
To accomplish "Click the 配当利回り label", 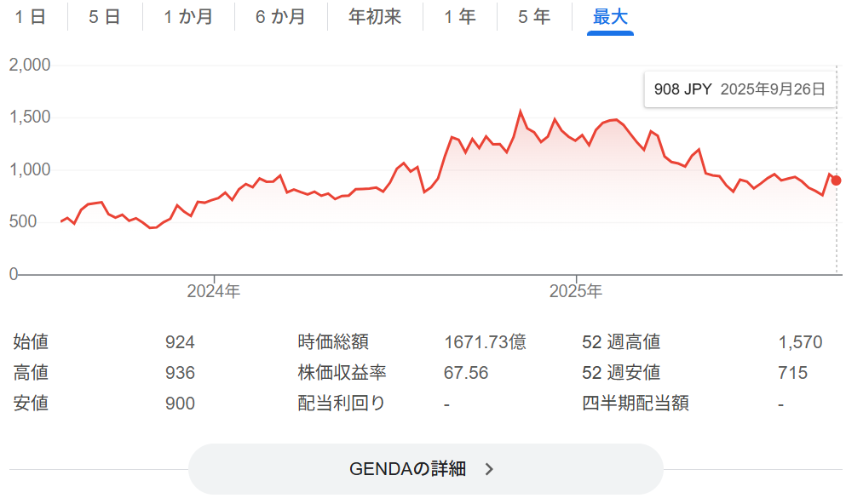I will click(342, 404).
